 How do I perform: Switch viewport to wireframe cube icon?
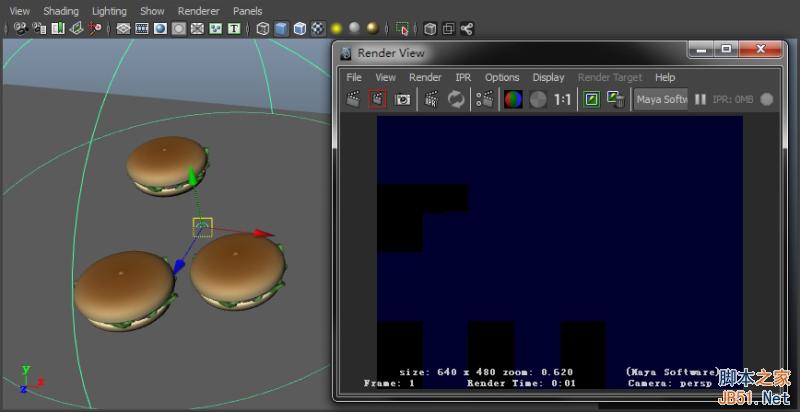(x=262, y=29)
